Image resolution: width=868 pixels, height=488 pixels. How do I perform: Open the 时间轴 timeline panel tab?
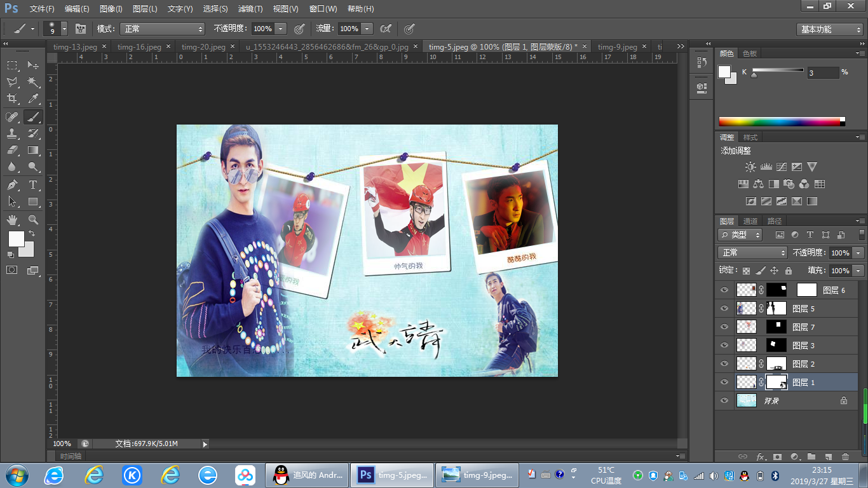[x=71, y=456]
